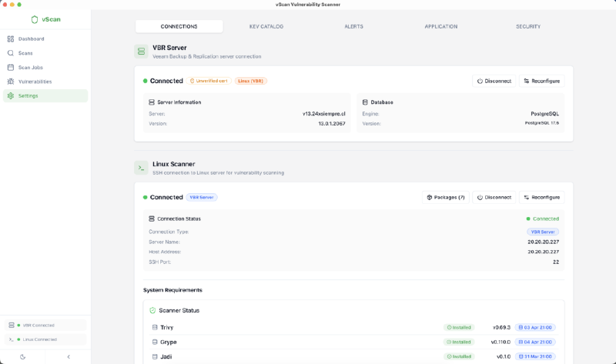The height and width of the screenshot is (364, 616).
Task: Disconnect the VBR Server connection
Action: click(x=494, y=81)
